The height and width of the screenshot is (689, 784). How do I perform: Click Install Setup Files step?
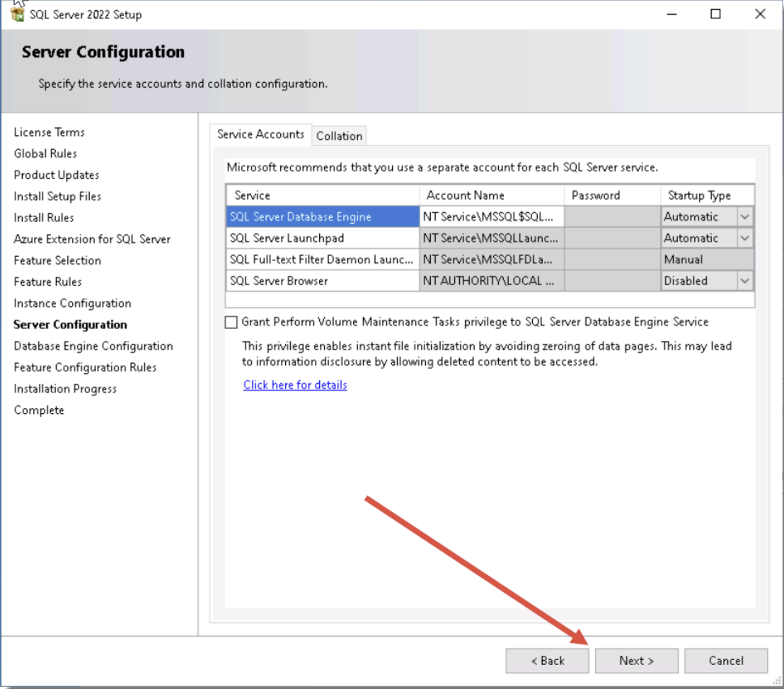(57, 197)
